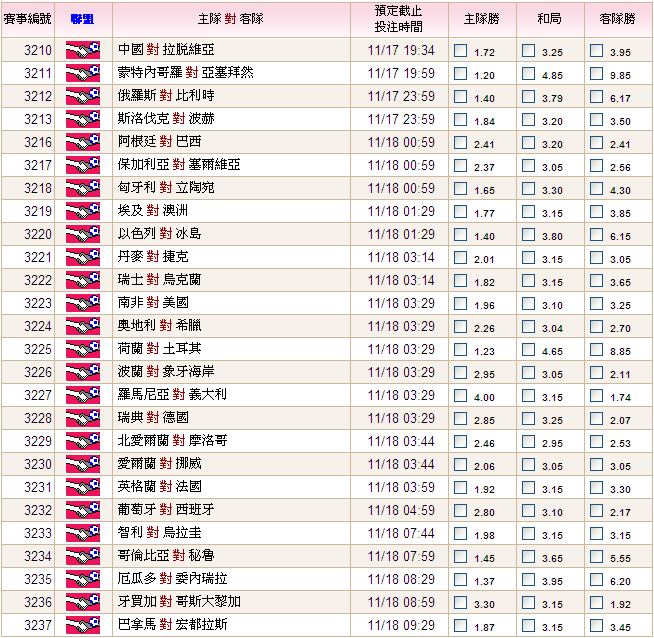
Task: Select away win 8.85 for 荷蘭 對 土耳其
Action: pos(596,349)
